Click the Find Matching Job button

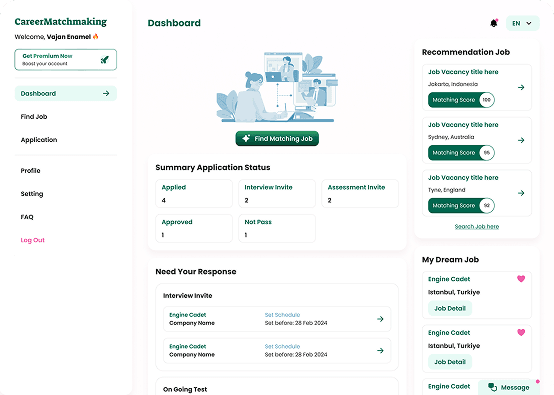tap(277, 138)
